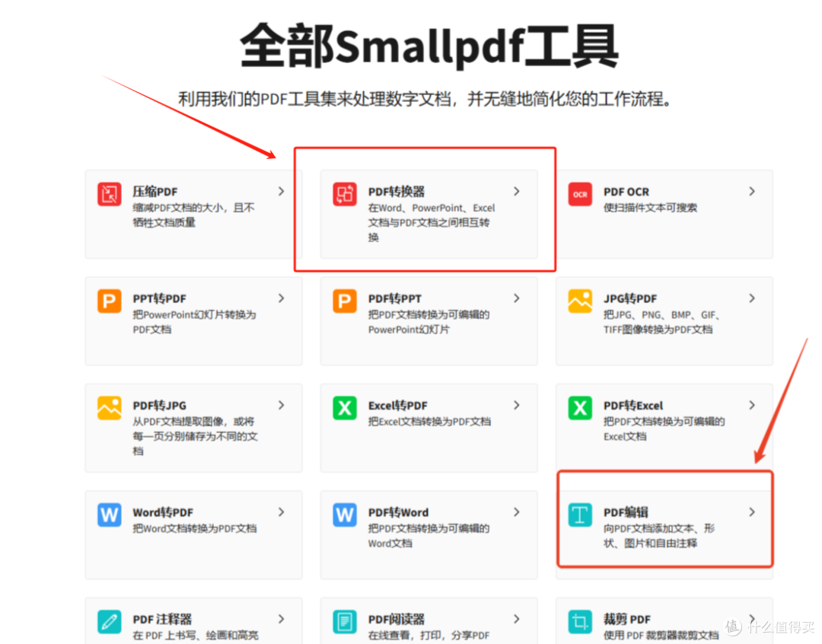
Task: Click description '使扫描件文本可搜索'
Action: coord(650,208)
